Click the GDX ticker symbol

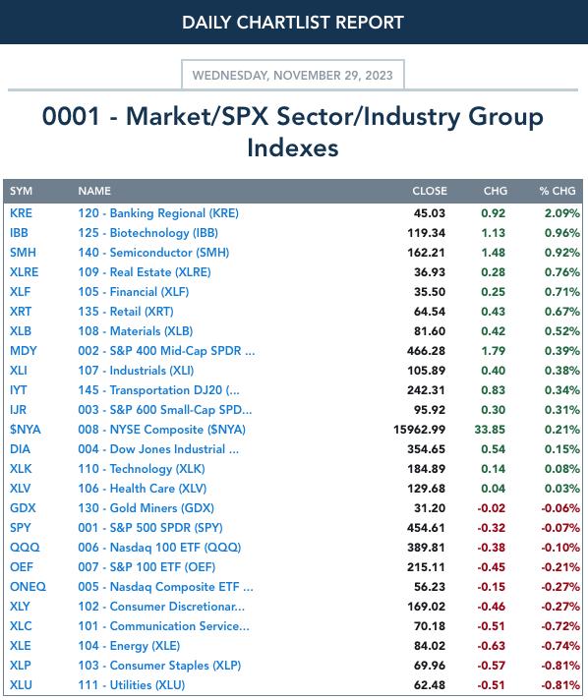(23, 508)
